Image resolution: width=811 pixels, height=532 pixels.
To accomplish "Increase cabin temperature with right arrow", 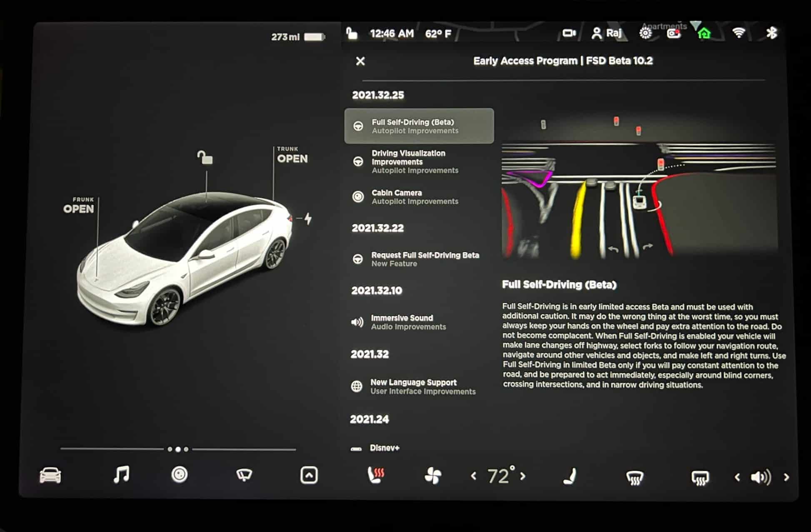I will (x=523, y=476).
